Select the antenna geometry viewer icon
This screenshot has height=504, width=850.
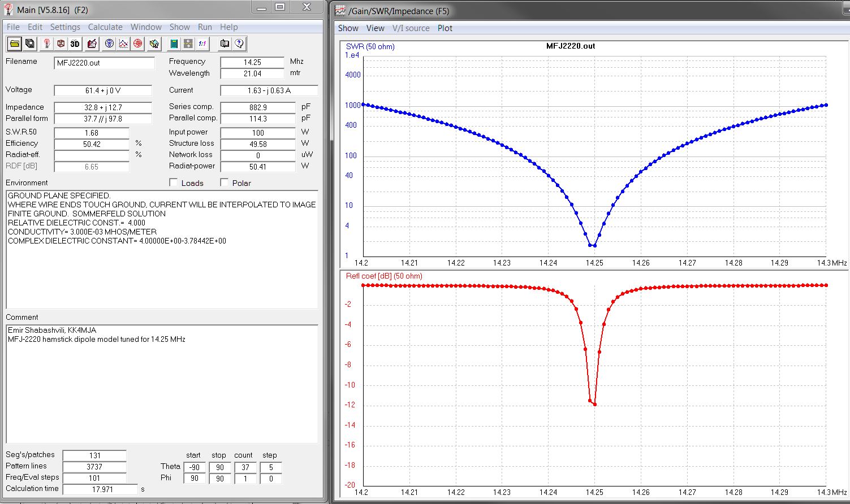(x=45, y=44)
